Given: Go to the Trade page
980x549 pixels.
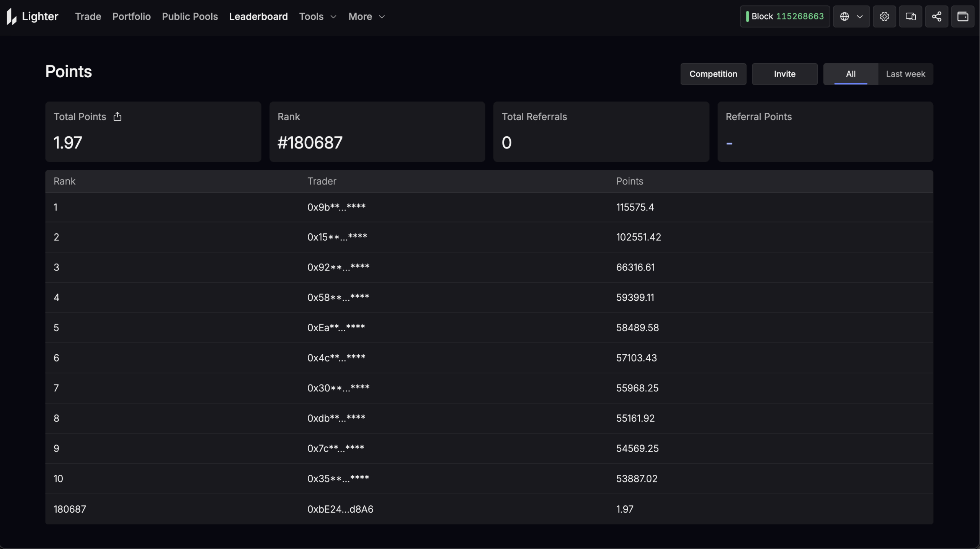Looking at the screenshot, I should coord(88,16).
